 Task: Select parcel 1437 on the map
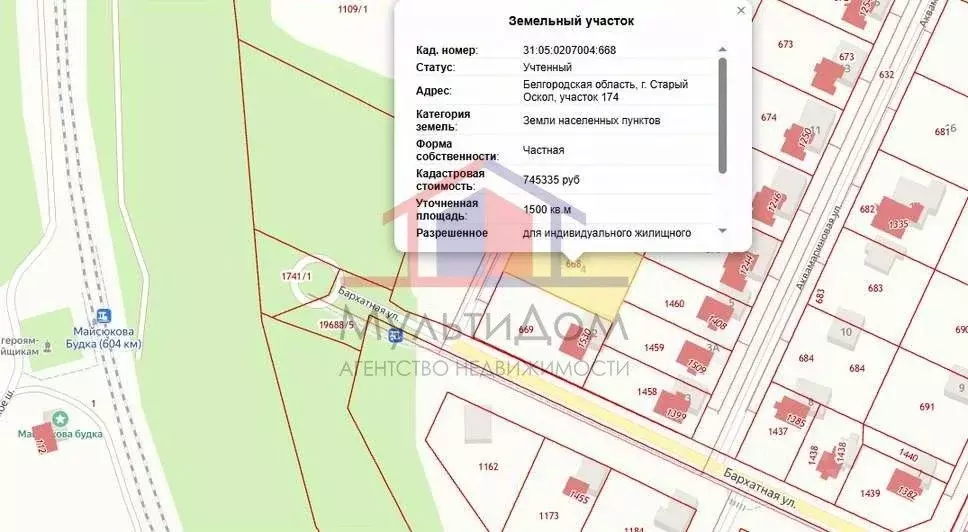tap(778, 431)
